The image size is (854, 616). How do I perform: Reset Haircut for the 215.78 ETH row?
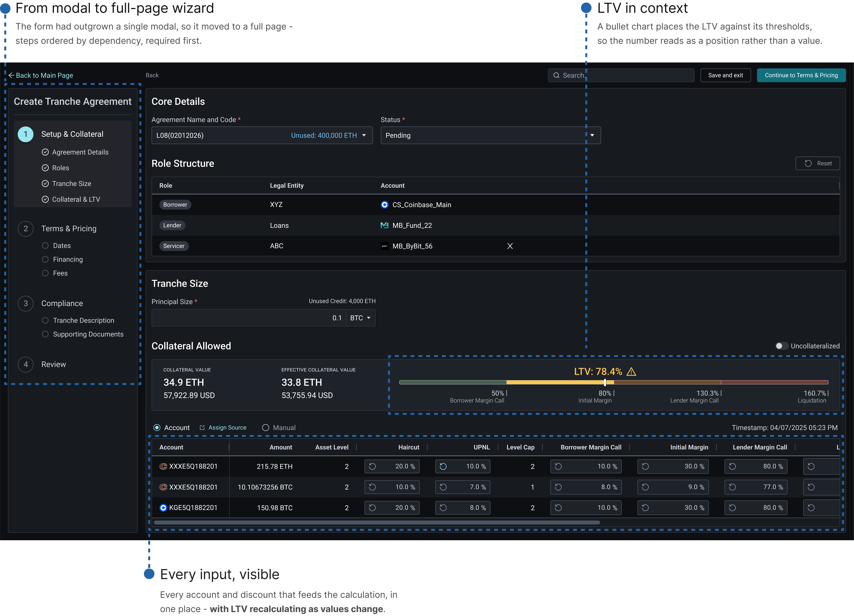(x=372, y=466)
